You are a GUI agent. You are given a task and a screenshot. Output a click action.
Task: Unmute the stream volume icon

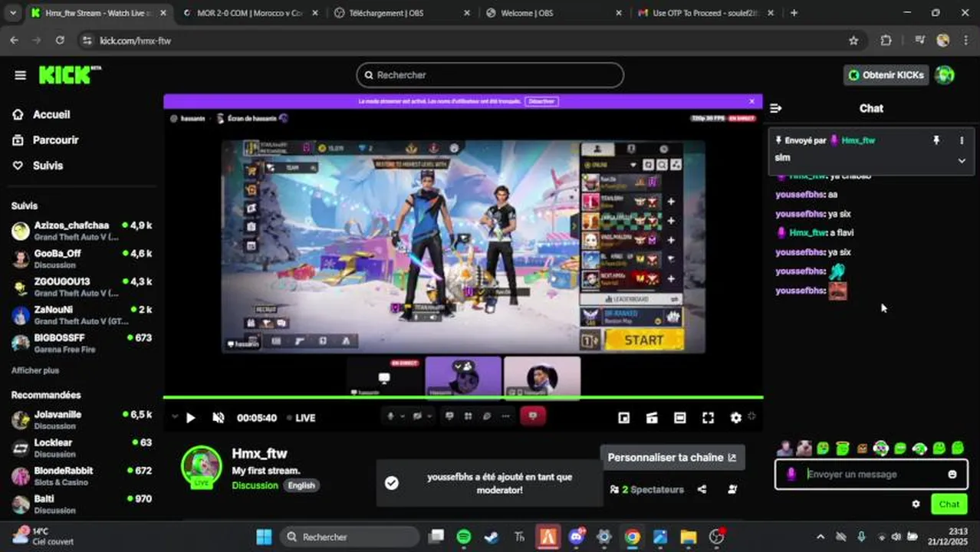(219, 418)
